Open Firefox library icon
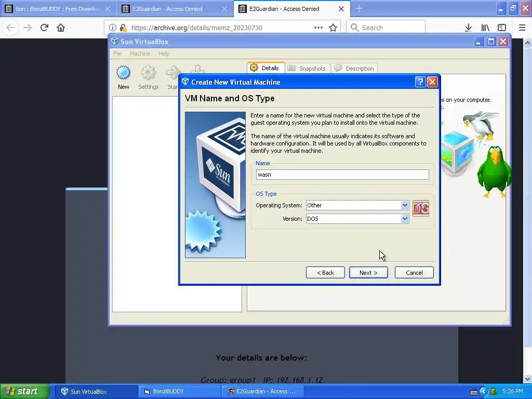The width and height of the screenshot is (532, 399). [485, 28]
